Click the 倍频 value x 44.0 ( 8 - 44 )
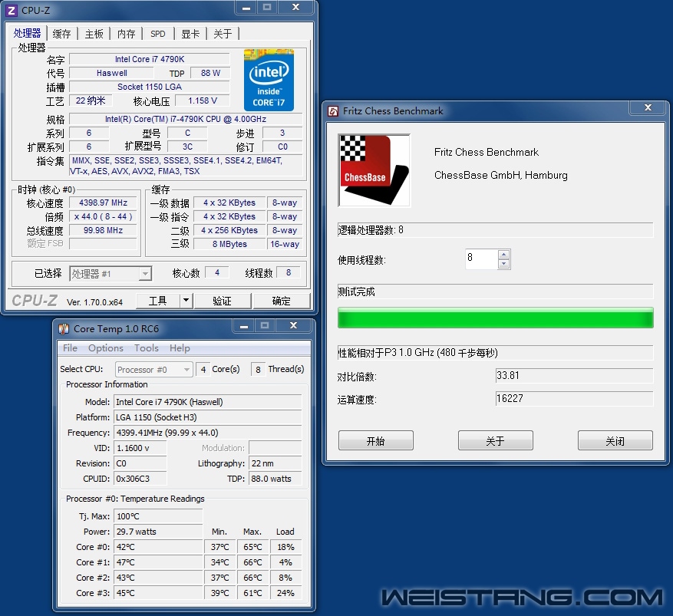Screen dimensions: 673x616 tap(103, 216)
